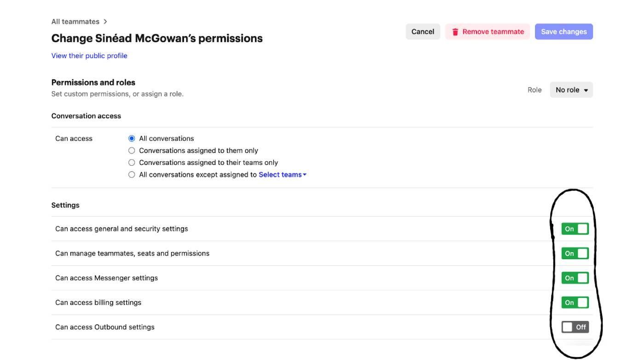Open View their public profile link

89,56
